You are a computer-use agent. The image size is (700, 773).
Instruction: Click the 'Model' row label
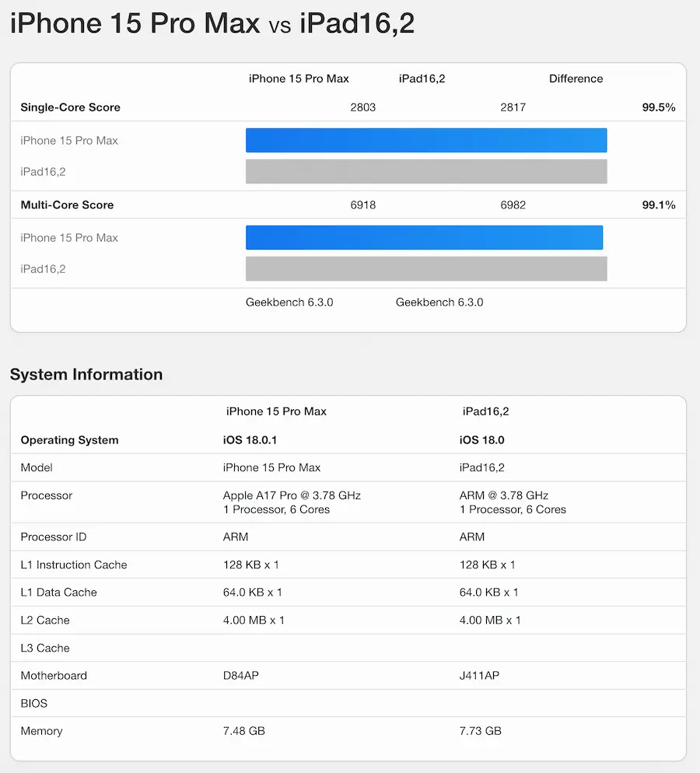[37, 468]
